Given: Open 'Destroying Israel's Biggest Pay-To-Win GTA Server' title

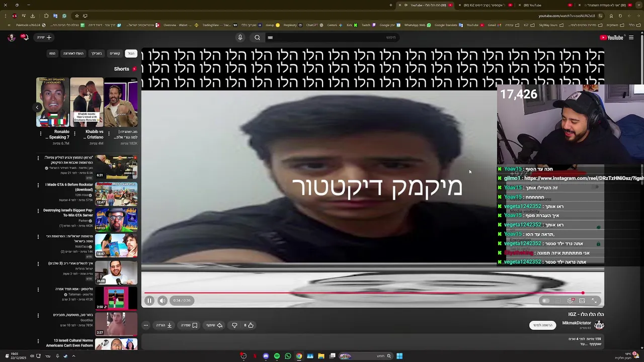Looking at the screenshot, I should click(68, 213).
